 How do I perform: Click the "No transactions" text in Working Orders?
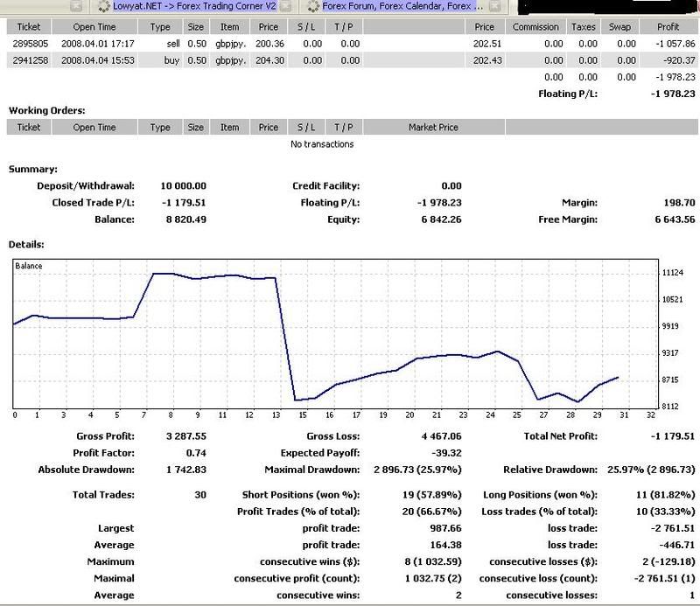(321, 144)
